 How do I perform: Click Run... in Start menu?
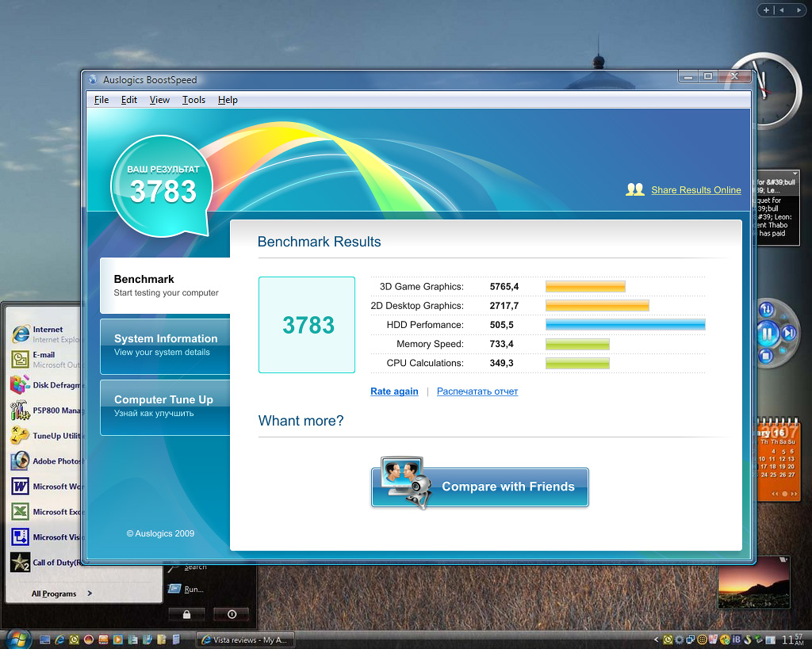click(186, 589)
